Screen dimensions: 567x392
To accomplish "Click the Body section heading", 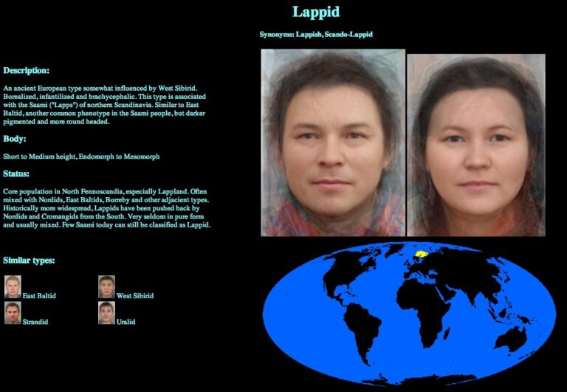I will coord(15,139).
